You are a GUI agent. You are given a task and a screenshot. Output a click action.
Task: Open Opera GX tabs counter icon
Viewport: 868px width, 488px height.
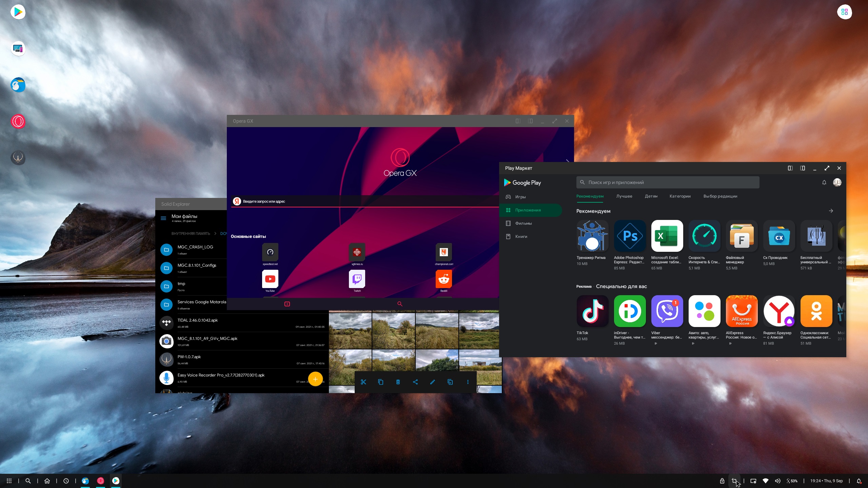[x=287, y=304]
